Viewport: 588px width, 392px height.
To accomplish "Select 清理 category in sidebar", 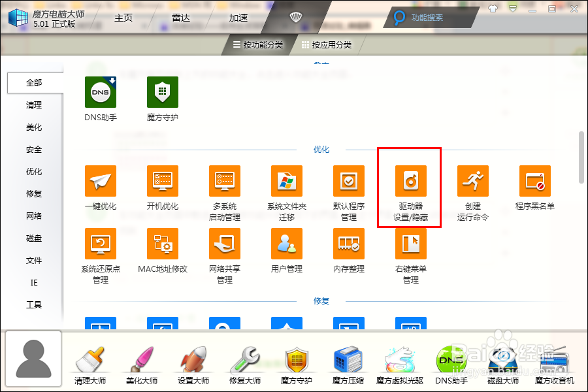I will tap(34, 105).
